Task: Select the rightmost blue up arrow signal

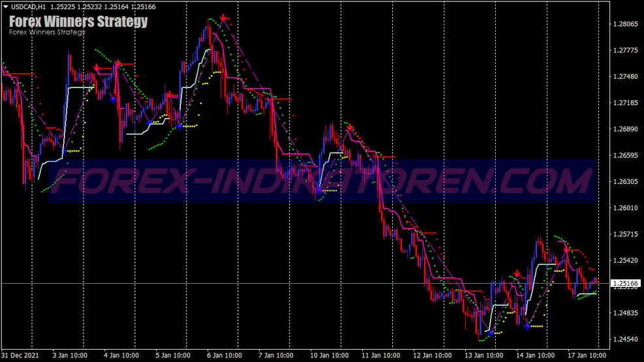Action: 527,325
